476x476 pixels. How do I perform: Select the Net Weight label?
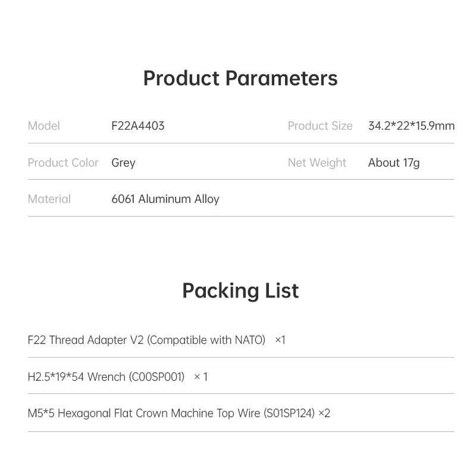click(x=317, y=163)
